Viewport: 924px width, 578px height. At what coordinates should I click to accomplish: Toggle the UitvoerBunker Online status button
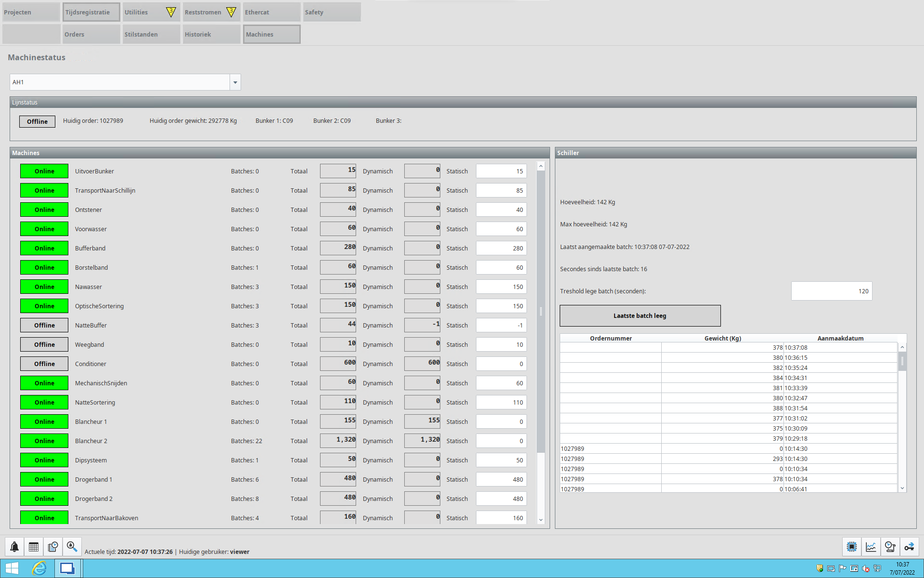click(x=44, y=171)
